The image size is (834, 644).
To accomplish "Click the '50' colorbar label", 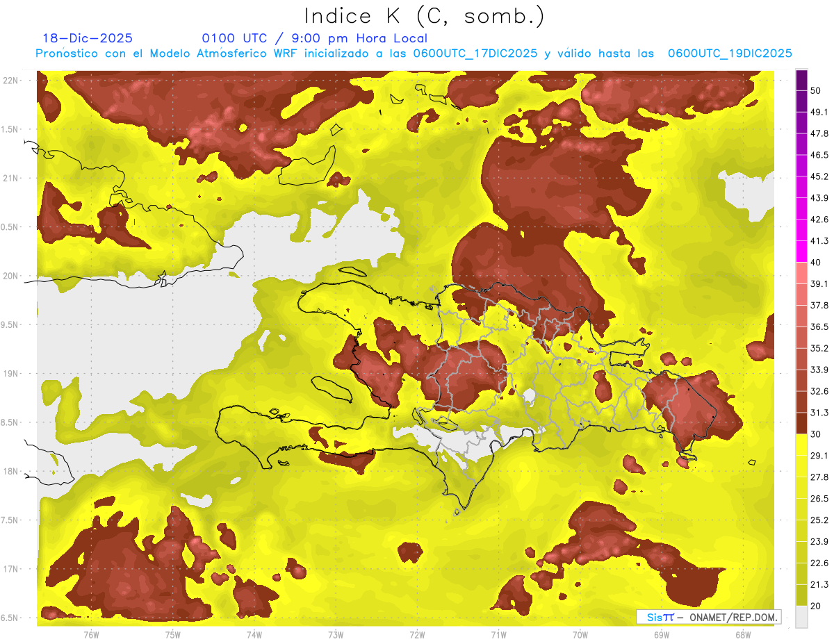I will pyautogui.click(x=816, y=91).
